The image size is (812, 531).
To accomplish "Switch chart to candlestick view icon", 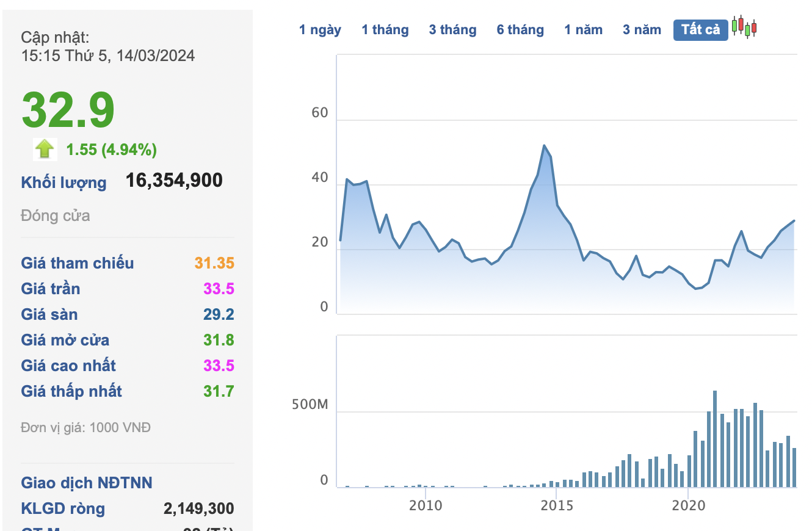I will pyautogui.click(x=744, y=27).
